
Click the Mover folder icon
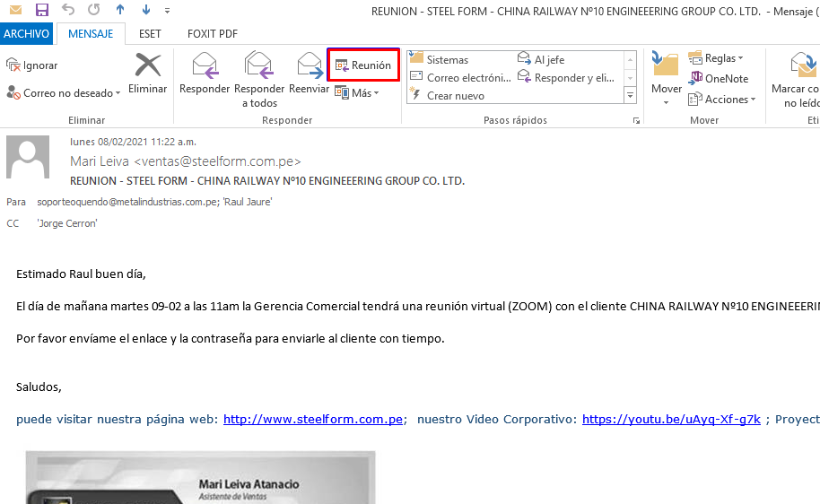tap(666, 65)
